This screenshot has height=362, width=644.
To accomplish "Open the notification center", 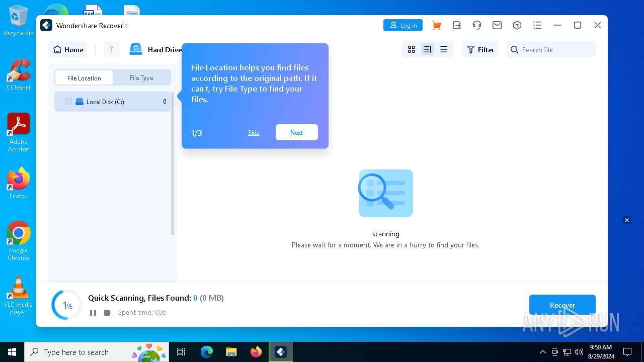I will click(x=627, y=352).
